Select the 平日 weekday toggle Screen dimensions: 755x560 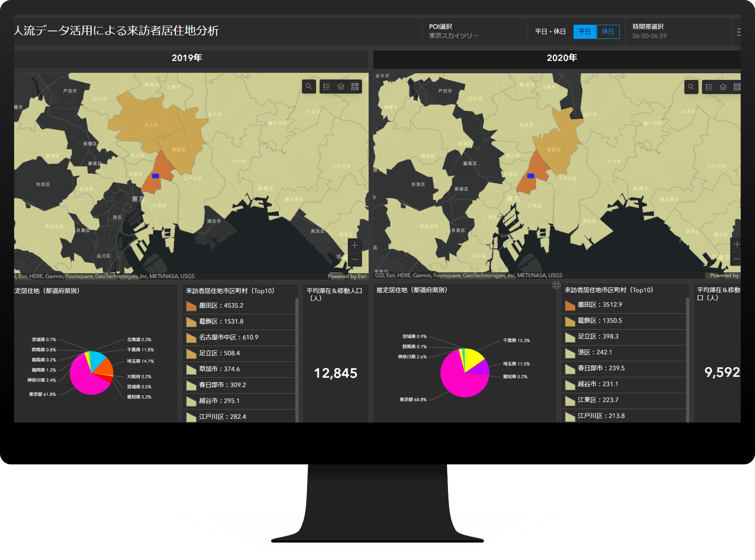584,32
